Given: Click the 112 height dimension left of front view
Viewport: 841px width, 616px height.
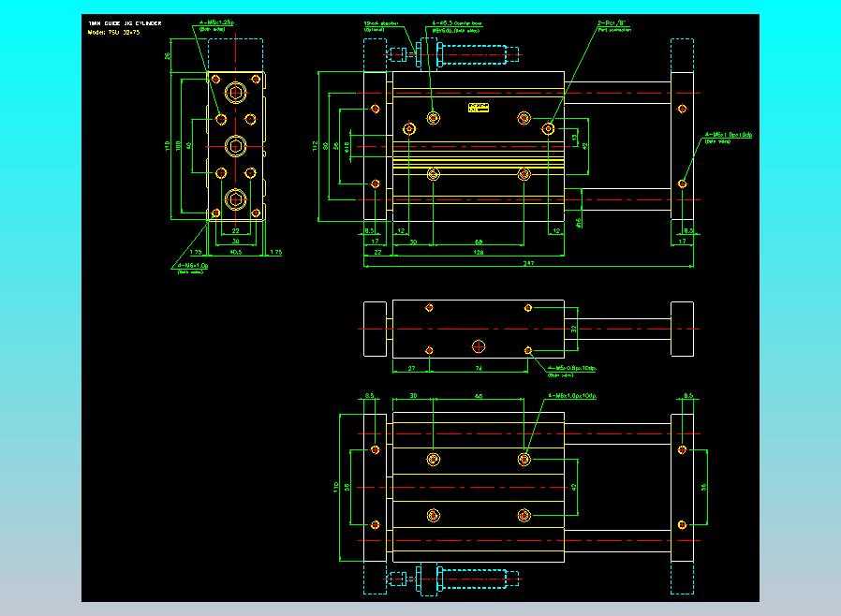Looking at the screenshot, I should pyautogui.click(x=316, y=145).
